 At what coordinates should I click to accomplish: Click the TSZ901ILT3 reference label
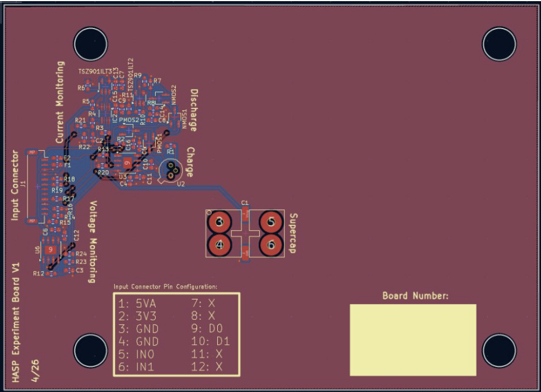click(x=95, y=72)
